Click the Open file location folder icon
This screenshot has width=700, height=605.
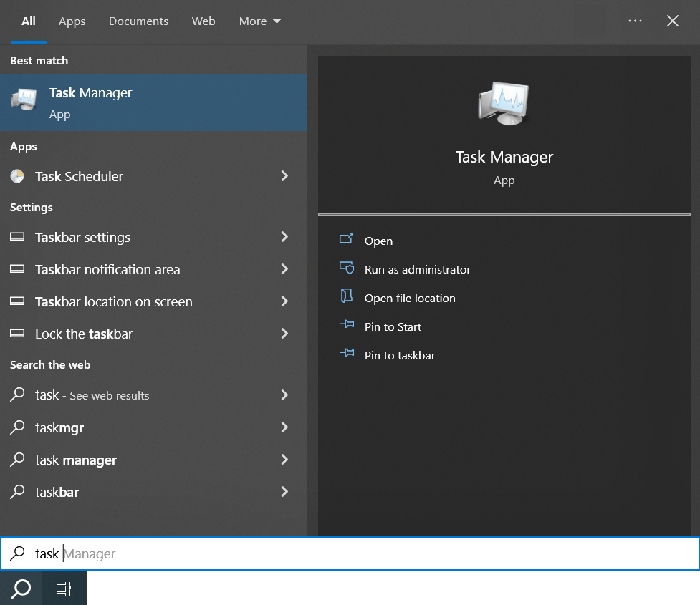click(347, 297)
